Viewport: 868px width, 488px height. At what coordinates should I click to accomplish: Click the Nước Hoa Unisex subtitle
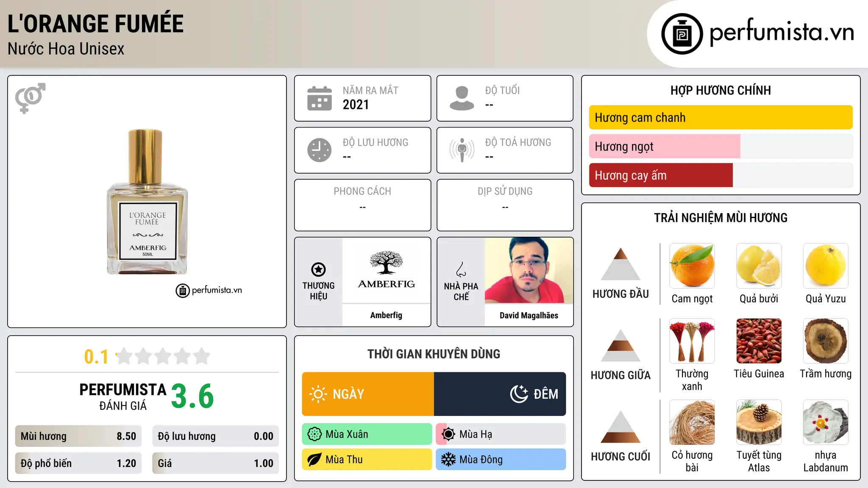[66, 49]
